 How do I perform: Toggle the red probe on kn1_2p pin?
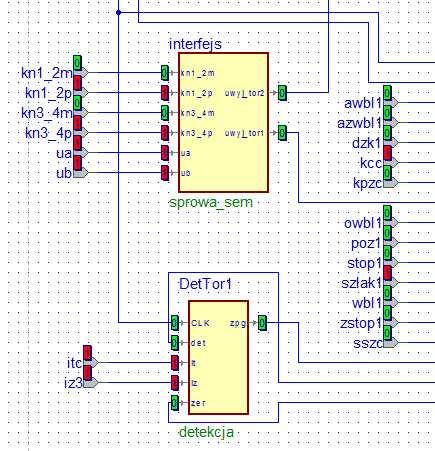click(165, 93)
